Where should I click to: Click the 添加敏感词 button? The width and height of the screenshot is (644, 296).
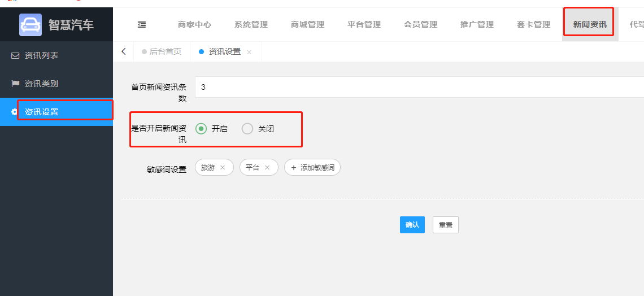[312, 168]
